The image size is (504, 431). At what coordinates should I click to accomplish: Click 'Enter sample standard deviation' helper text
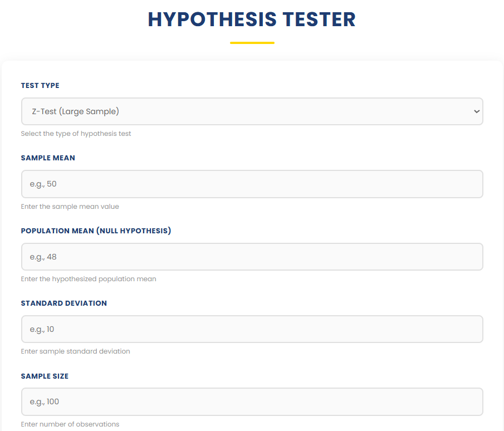click(75, 351)
